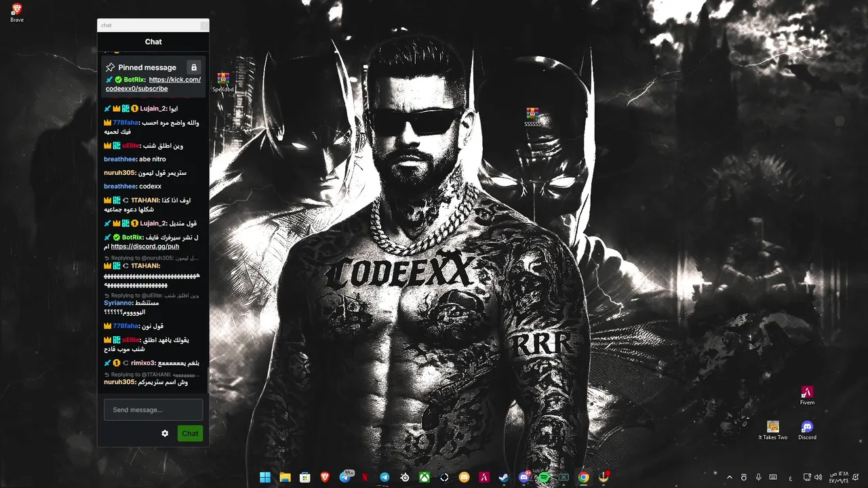Open the taskbar app with red notification dot
This screenshot has width=868, height=488.
[604, 477]
